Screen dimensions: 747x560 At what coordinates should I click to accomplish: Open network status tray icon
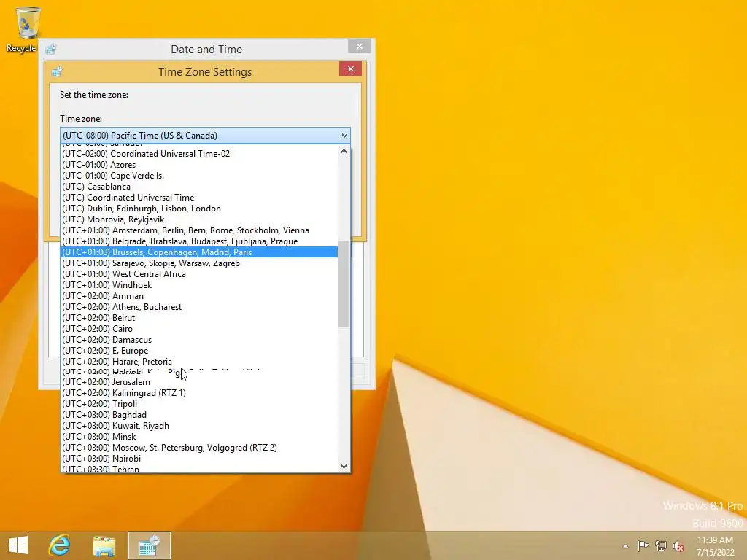pos(661,545)
